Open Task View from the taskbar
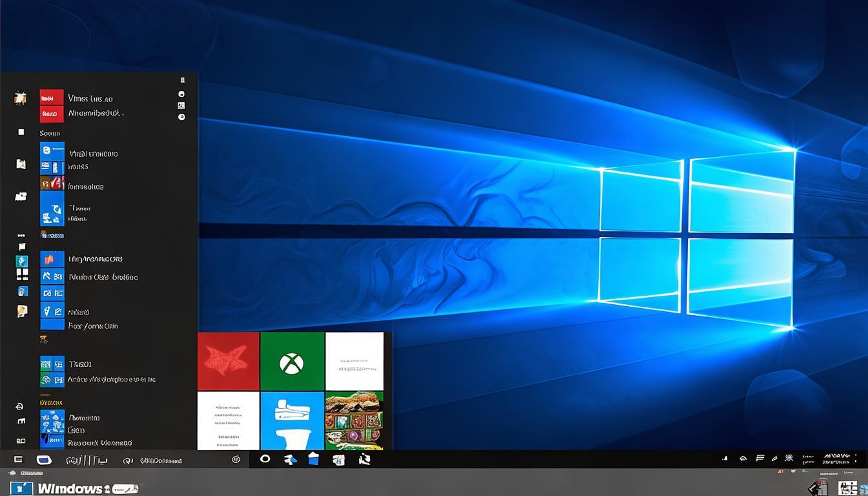 point(265,460)
